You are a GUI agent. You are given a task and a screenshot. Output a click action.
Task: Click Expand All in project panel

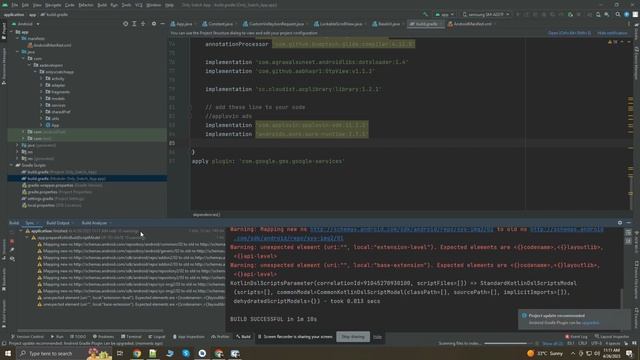(x=134, y=24)
